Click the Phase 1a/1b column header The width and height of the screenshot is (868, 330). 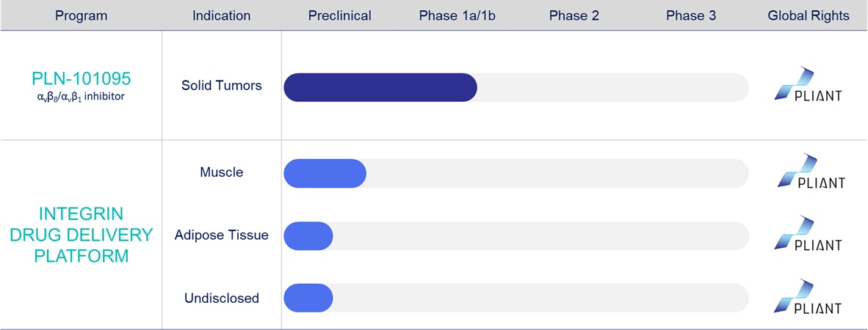[457, 15]
